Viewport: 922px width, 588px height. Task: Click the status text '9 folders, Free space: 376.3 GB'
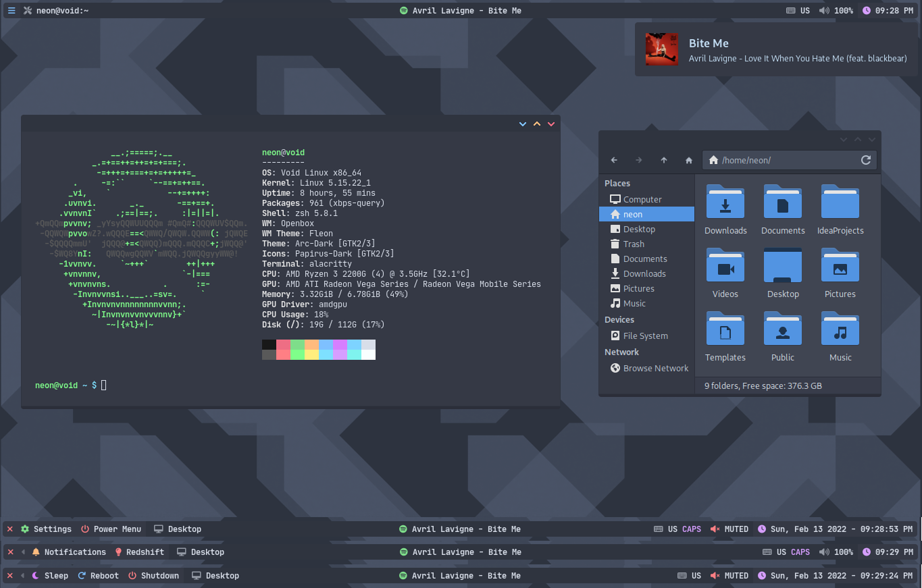coord(763,386)
